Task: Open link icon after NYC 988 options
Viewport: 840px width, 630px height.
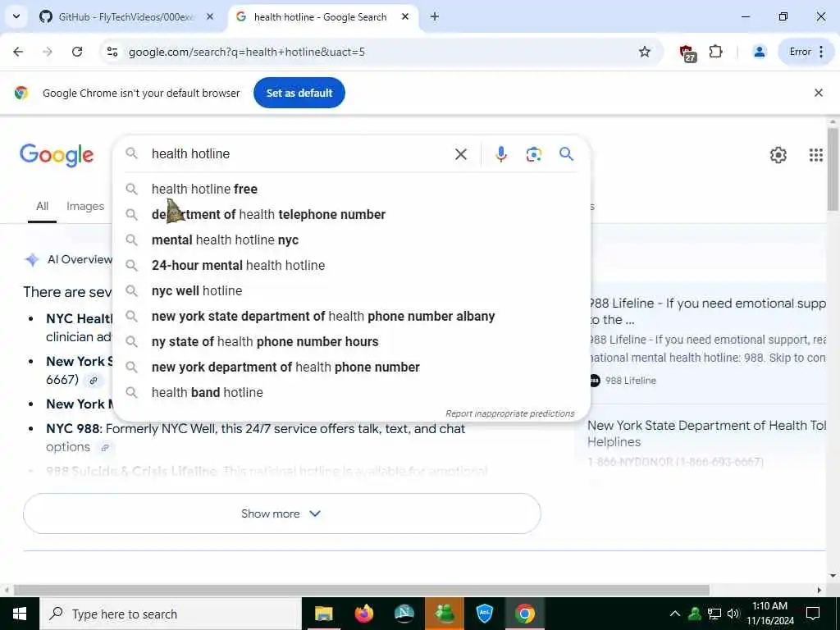Action: (106, 447)
